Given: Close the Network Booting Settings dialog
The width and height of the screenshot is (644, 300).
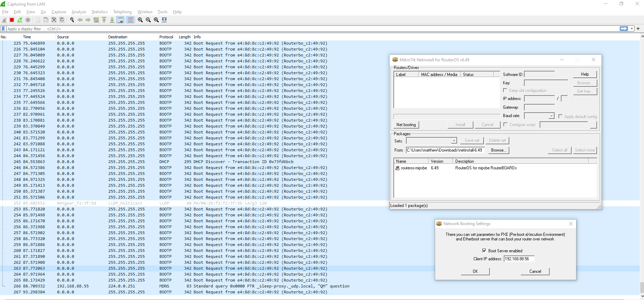Looking at the screenshot, I should point(571,224).
